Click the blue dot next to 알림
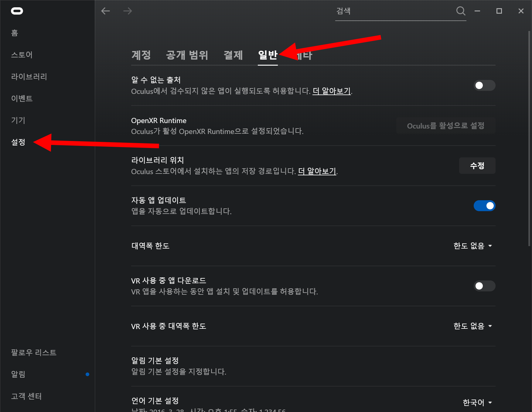 (x=87, y=374)
